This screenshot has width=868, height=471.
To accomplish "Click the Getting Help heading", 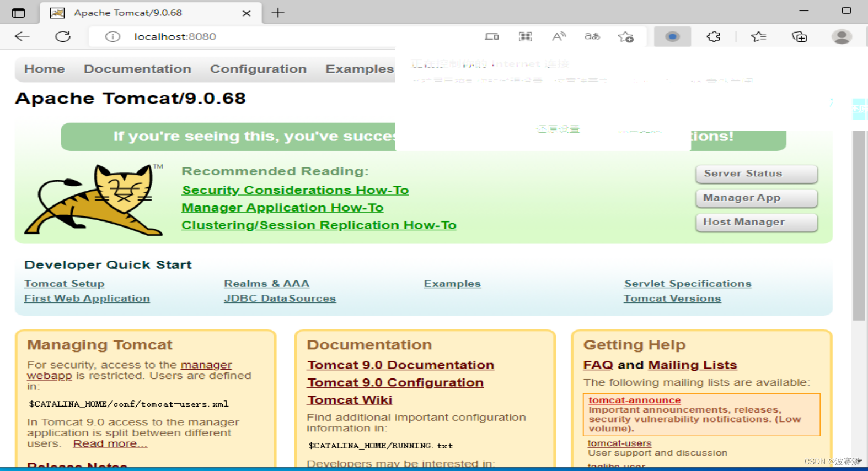I will (x=635, y=345).
